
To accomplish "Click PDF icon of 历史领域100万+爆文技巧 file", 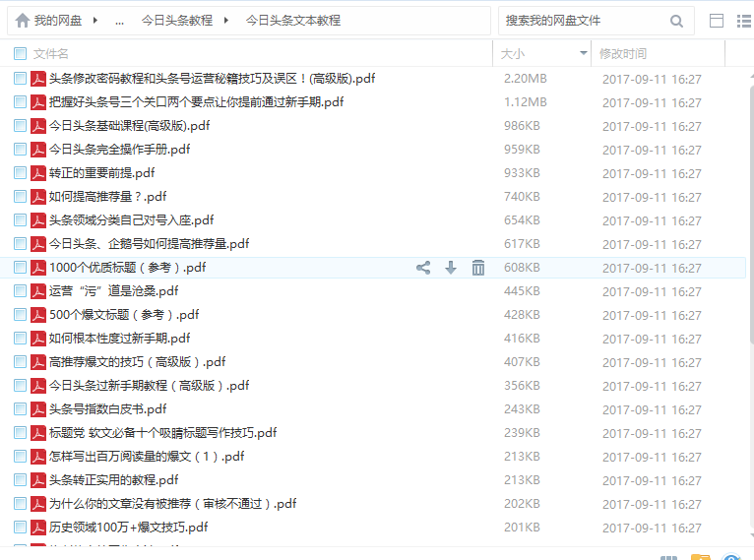I will click(38, 528).
